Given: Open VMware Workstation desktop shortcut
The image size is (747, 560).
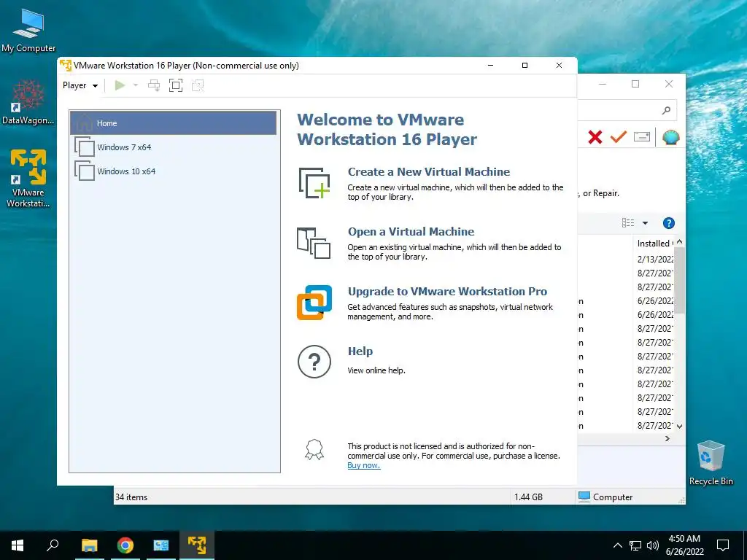Looking at the screenshot, I should click(28, 179).
